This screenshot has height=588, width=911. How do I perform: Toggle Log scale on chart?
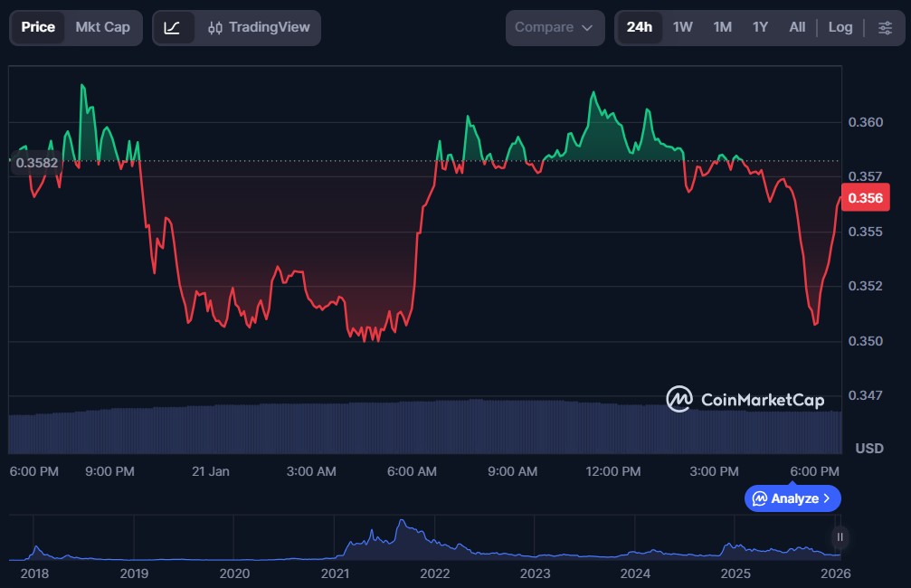pyautogui.click(x=840, y=27)
